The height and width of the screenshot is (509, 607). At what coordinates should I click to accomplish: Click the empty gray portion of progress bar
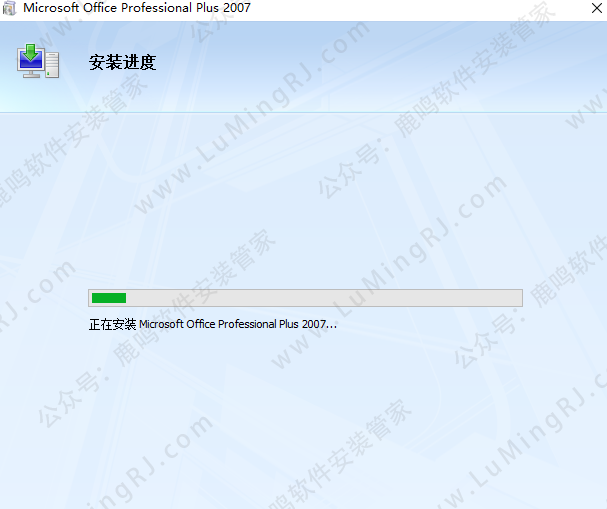click(x=320, y=297)
